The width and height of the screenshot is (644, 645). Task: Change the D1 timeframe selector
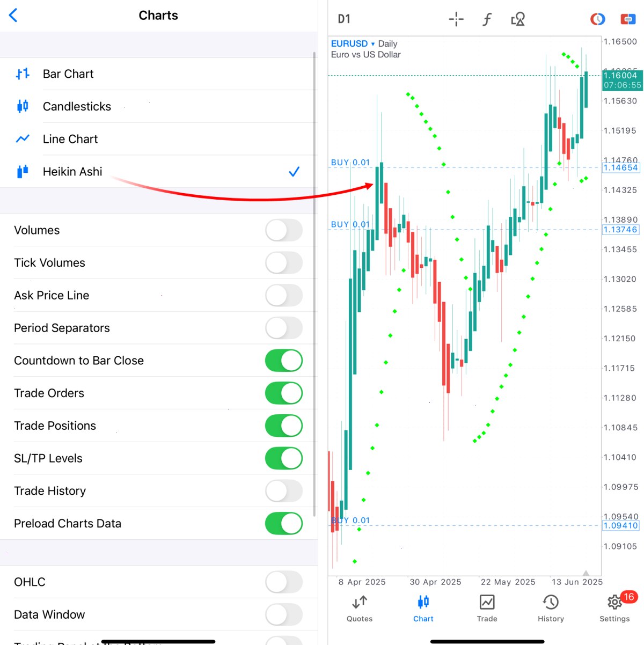(344, 19)
